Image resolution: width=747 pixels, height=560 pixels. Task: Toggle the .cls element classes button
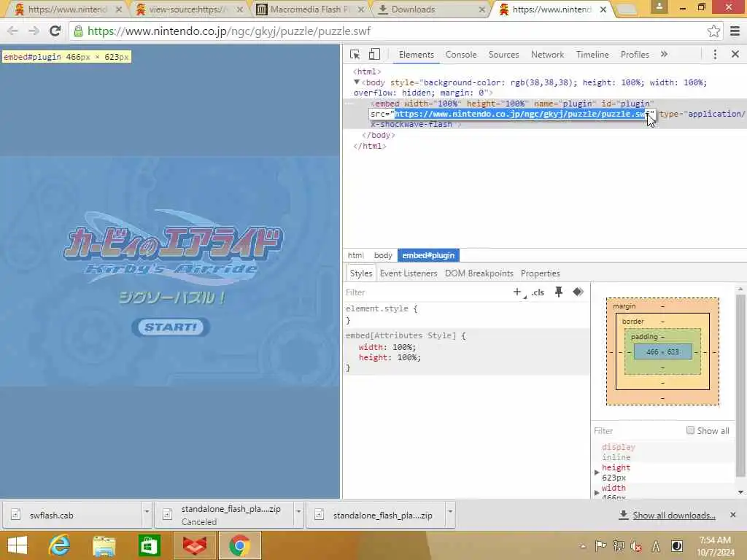[538, 292]
